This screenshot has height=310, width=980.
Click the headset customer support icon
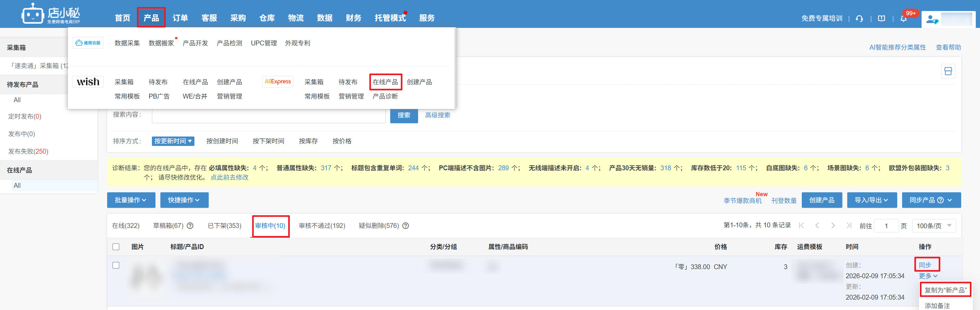coord(859,18)
